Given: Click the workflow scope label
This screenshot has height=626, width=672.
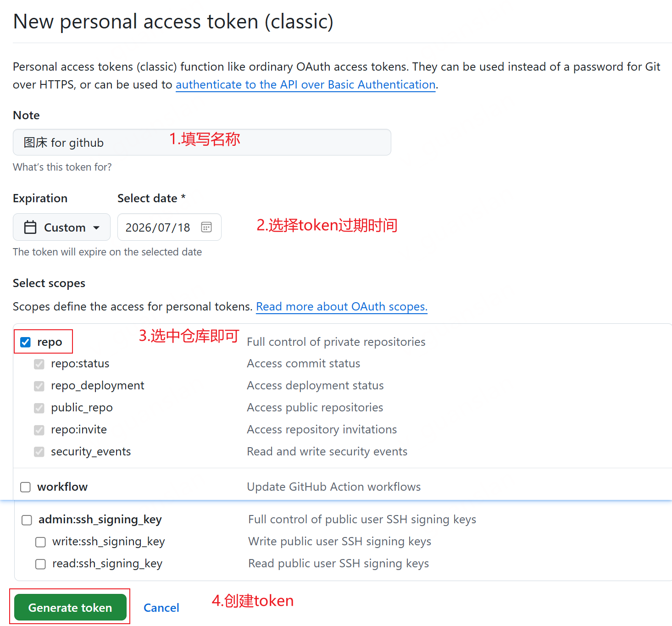Looking at the screenshot, I should tap(62, 487).
